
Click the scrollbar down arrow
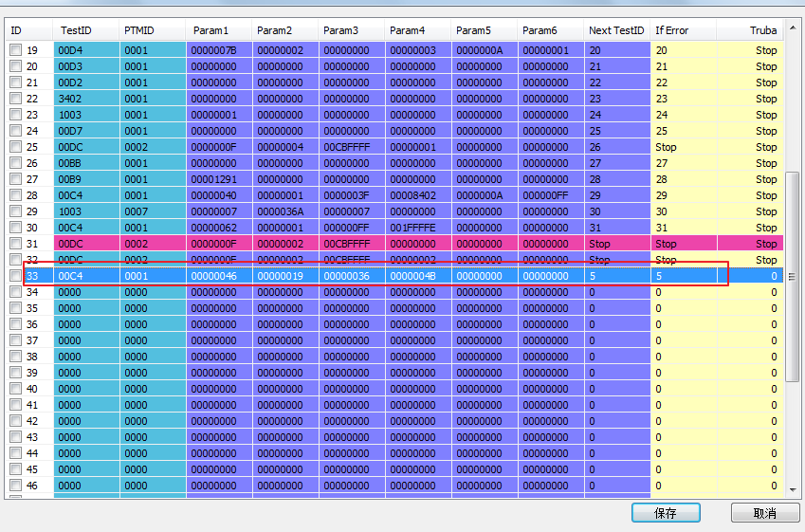point(793,490)
